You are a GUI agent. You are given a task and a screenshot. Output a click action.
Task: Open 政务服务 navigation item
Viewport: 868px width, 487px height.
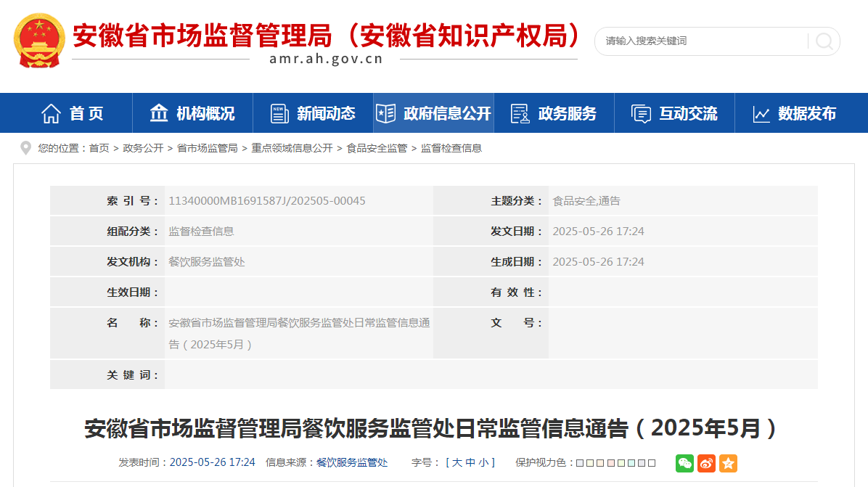554,113
